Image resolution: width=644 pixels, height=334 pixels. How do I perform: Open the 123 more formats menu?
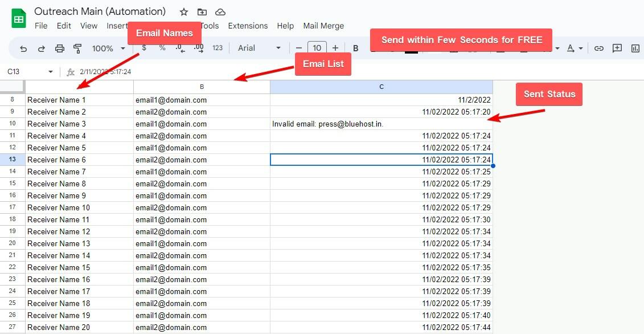pyautogui.click(x=218, y=48)
